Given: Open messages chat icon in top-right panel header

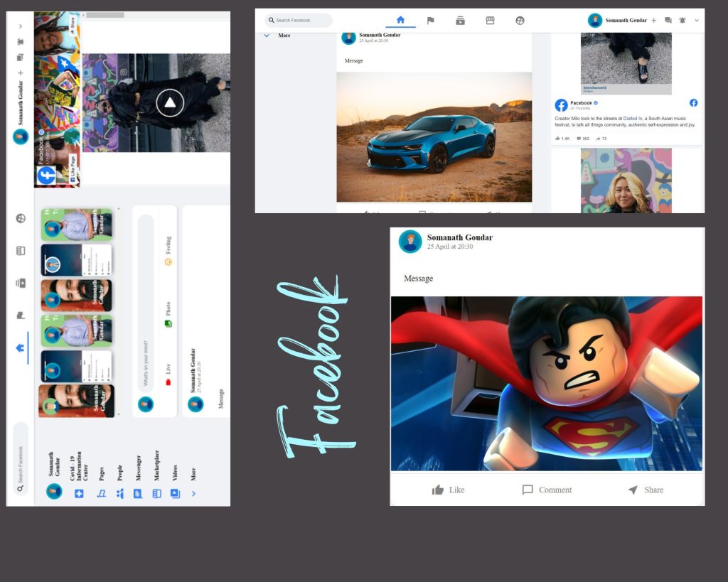Looking at the screenshot, I should 668,21.
